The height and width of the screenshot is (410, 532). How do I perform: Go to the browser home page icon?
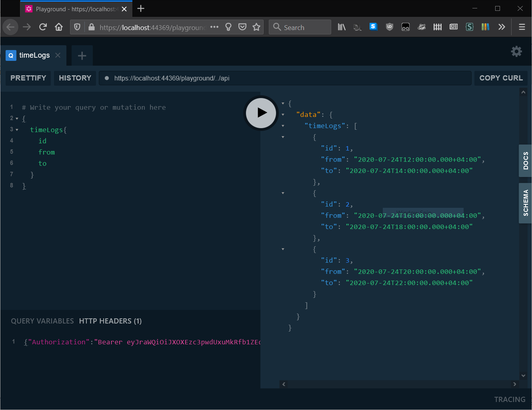pyautogui.click(x=59, y=27)
